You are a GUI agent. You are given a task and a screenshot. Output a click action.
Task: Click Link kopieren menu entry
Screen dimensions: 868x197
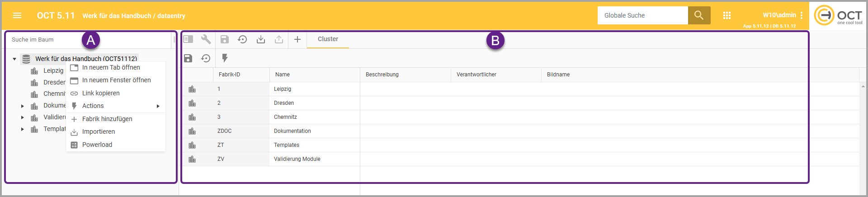tap(101, 93)
